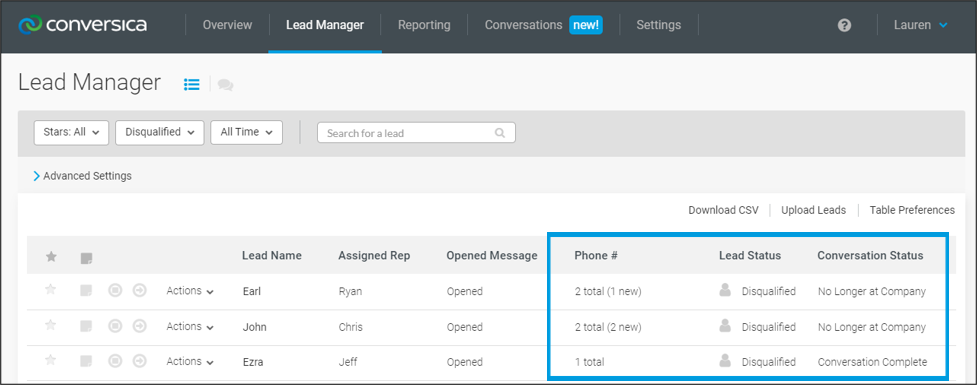This screenshot has height=385, width=977.
Task: Open the Reporting tab
Action: 424,26
